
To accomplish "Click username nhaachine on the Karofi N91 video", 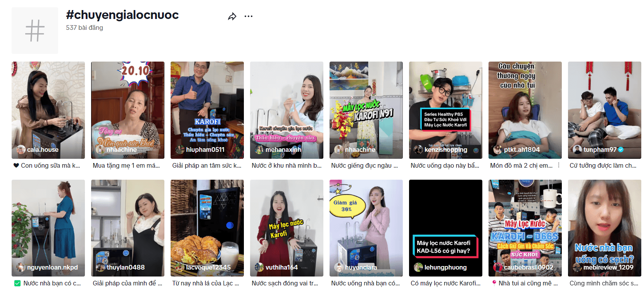I will click(360, 149).
